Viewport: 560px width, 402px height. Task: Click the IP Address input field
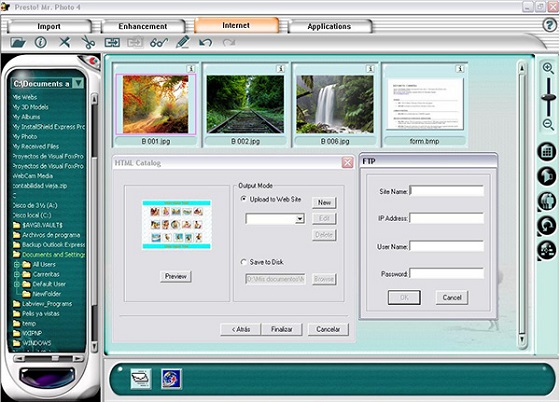click(447, 218)
